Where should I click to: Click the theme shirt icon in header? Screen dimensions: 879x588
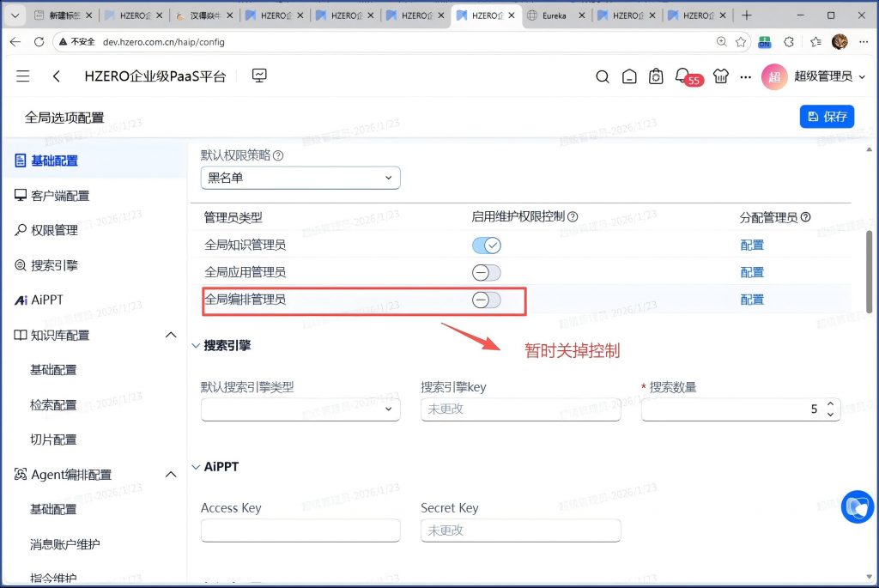click(720, 76)
